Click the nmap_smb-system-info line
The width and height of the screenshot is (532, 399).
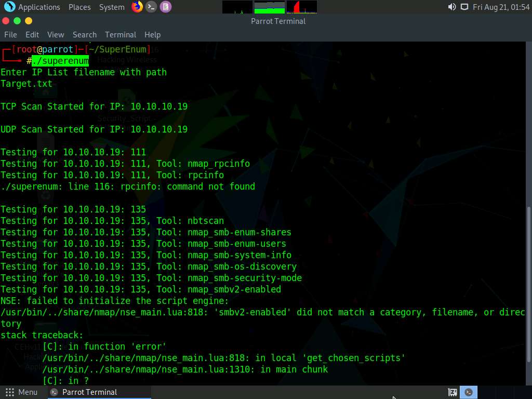click(x=146, y=255)
